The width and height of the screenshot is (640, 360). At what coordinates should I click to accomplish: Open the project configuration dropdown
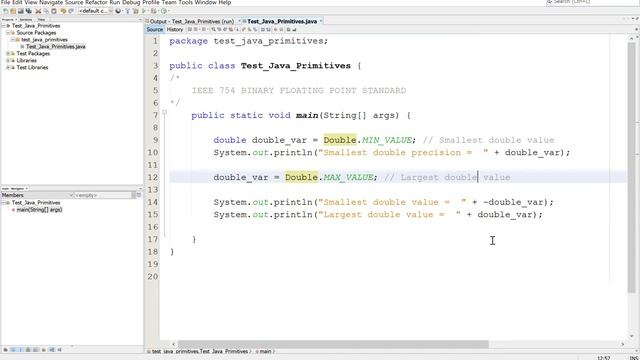[x=96, y=11]
